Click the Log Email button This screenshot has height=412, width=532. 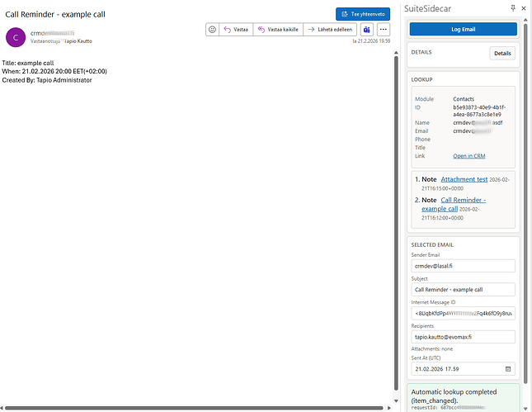463,29
